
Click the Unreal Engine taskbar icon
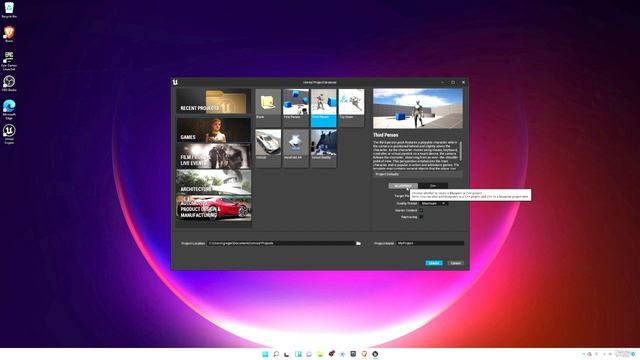pyautogui.click(x=375, y=354)
